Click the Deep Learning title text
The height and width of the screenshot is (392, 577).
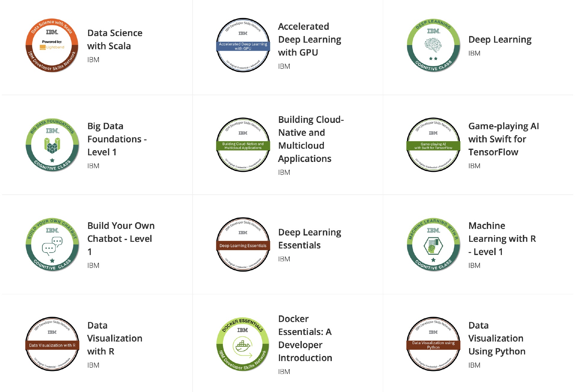coord(500,39)
